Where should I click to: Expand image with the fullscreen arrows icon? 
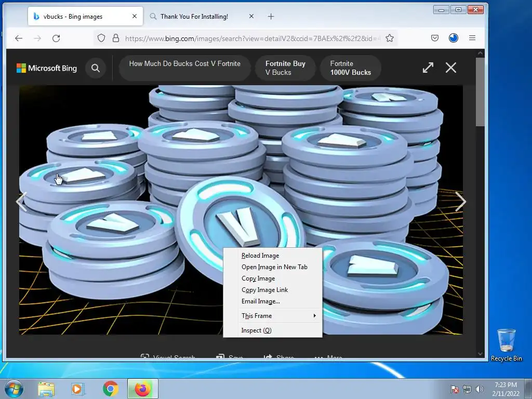click(428, 68)
